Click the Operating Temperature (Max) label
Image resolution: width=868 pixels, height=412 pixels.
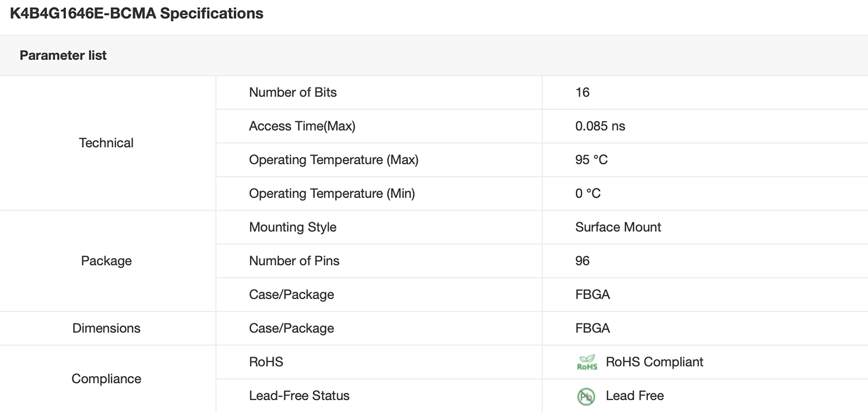click(x=334, y=159)
